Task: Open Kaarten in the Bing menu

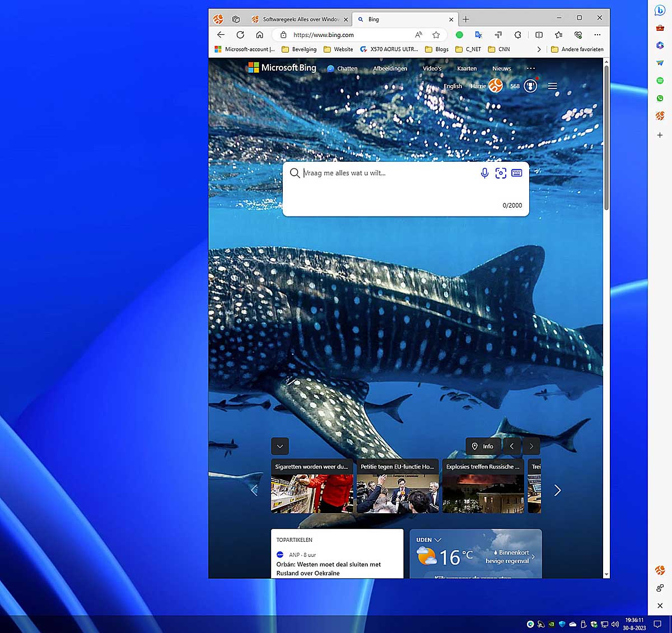Action: pos(467,68)
